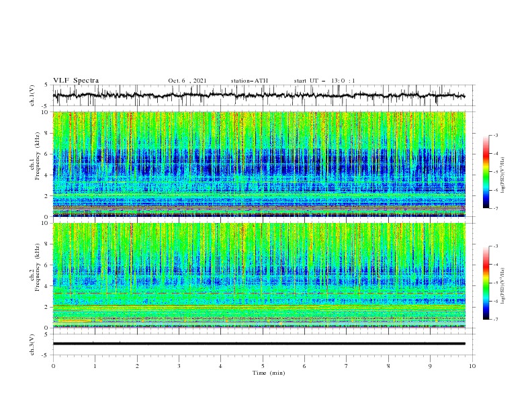Click the "-7" tick on ch.2 color bar
The image size is (532, 411).
495,320
